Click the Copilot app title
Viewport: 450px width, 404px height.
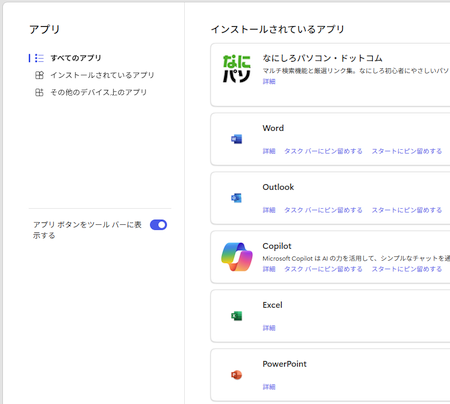[x=277, y=246]
